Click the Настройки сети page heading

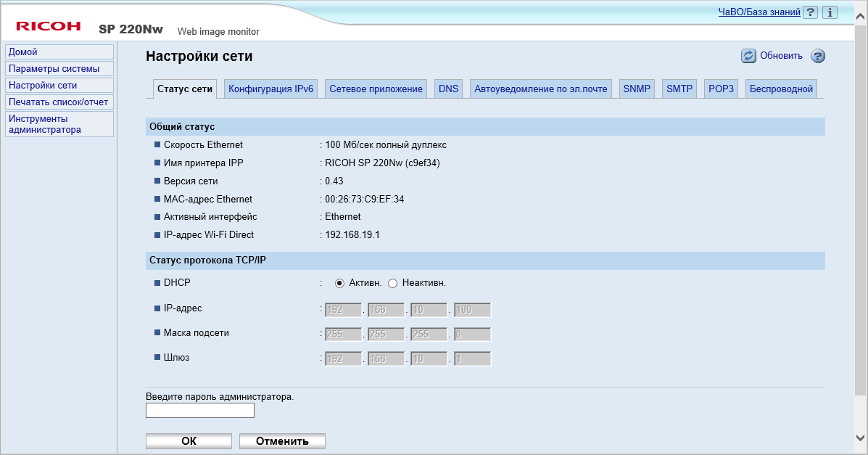point(199,57)
